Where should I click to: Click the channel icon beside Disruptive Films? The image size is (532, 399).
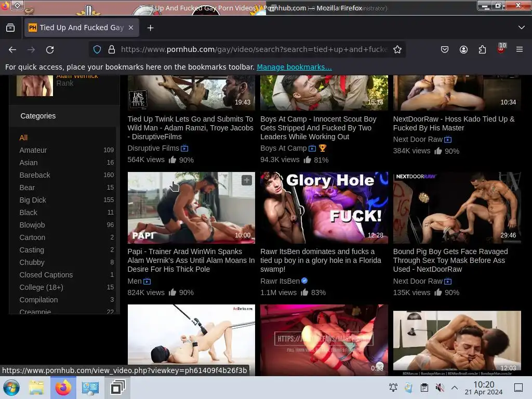[184, 148]
